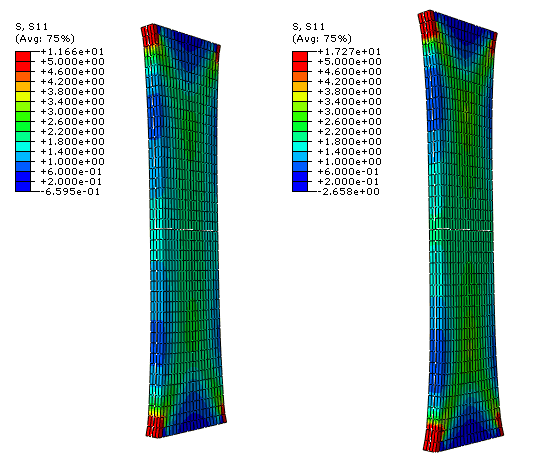Click the white mid-height line on left model
The image size is (544, 458).
click(186, 229)
